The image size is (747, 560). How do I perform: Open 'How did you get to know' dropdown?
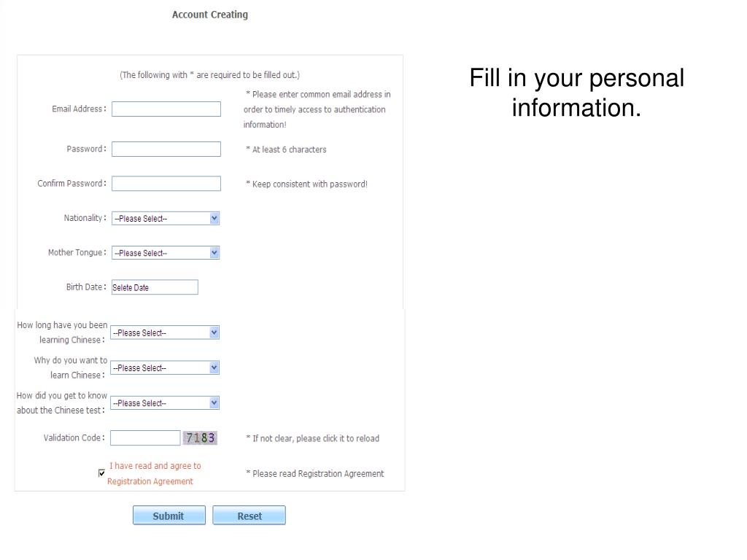point(165,402)
